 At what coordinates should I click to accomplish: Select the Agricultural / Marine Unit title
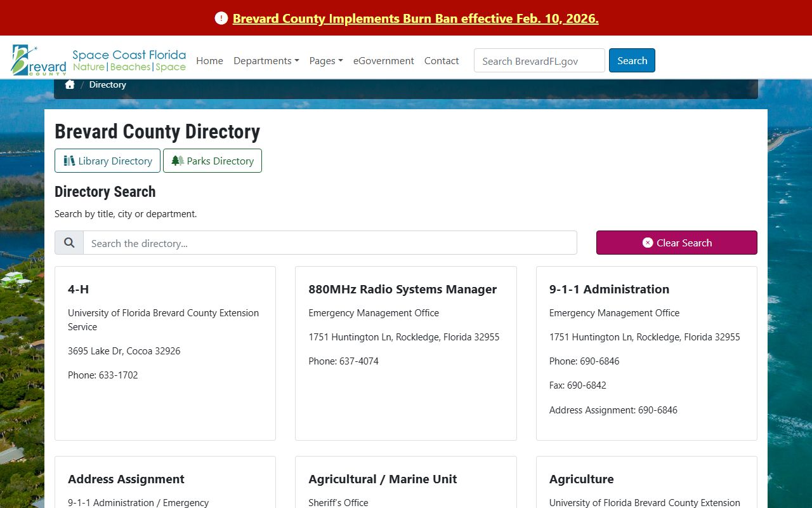pyautogui.click(x=383, y=479)
